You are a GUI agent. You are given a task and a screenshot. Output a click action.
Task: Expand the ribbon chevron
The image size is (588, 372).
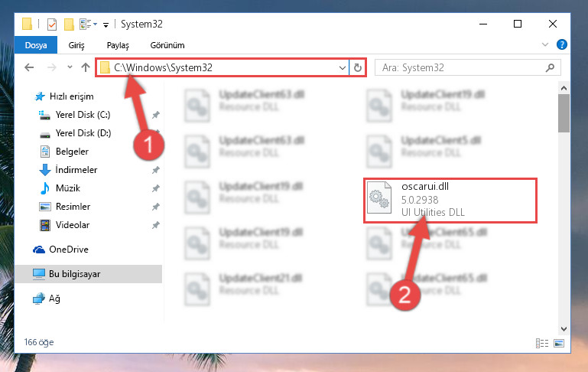click(545, 44)
